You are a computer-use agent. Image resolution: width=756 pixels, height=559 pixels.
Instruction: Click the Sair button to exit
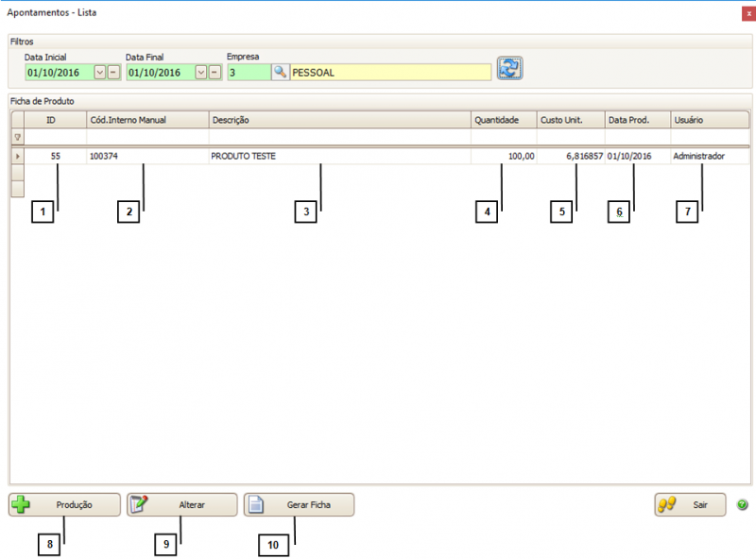(690, 505)
